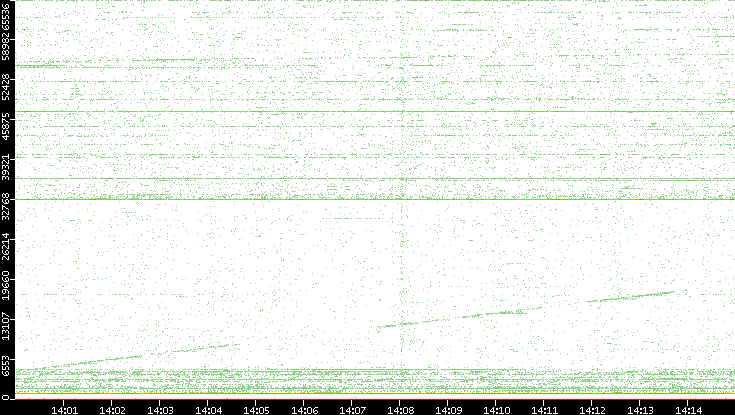Click the 45875 value on the vertical axis
735x415 pixels.
coord(7,128)
